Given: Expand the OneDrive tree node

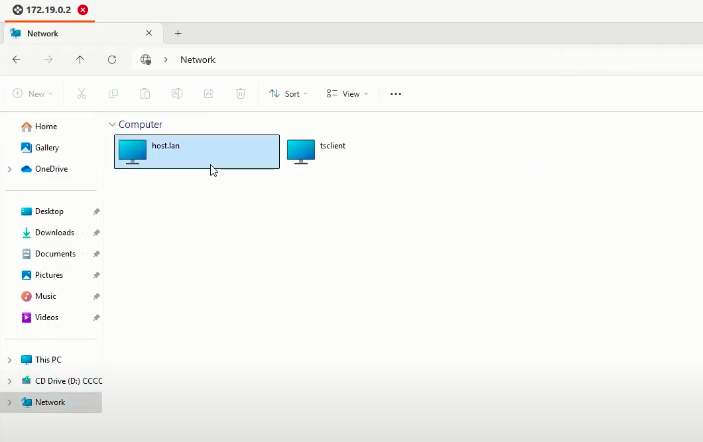Looking at the screenshot, I should pyautogui.click(x=9, y=169).
